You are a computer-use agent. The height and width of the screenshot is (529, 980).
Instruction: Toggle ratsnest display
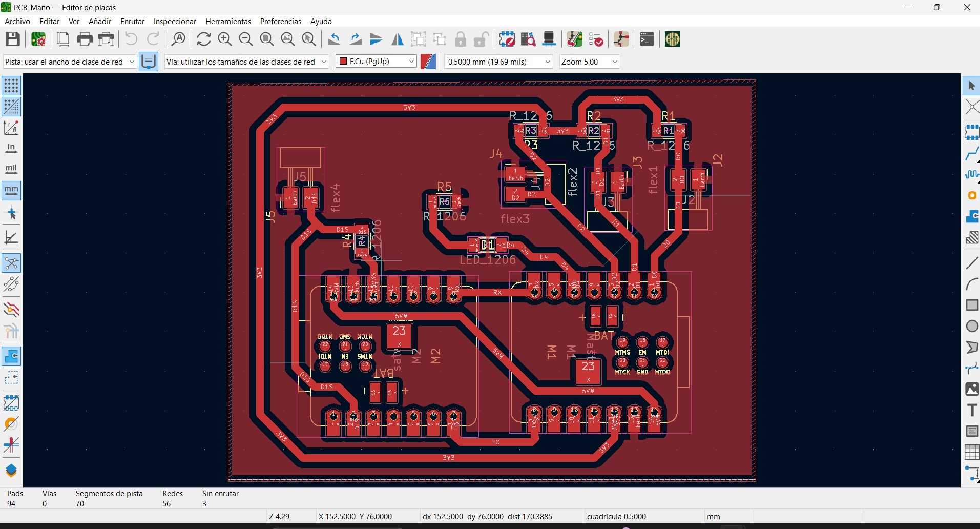tap(11, 263)
